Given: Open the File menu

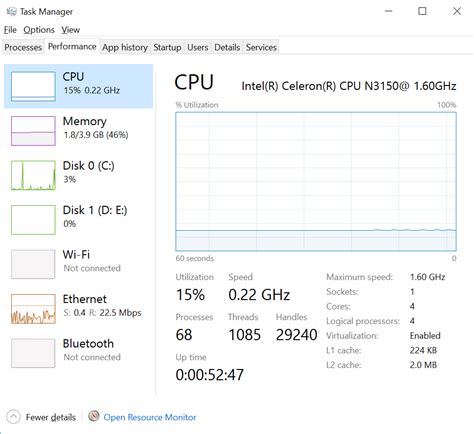Looking at the screenshot, I should pyautogui.click(x=10, y=30).
